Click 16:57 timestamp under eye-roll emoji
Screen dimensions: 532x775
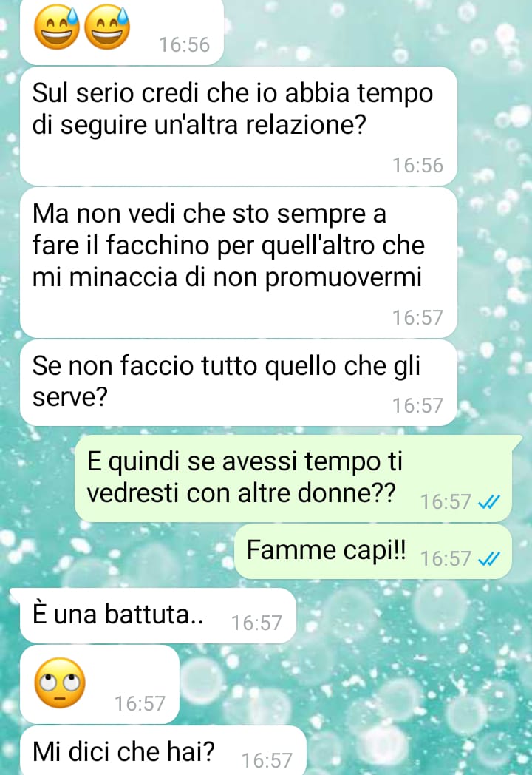[x=140, y=703]
